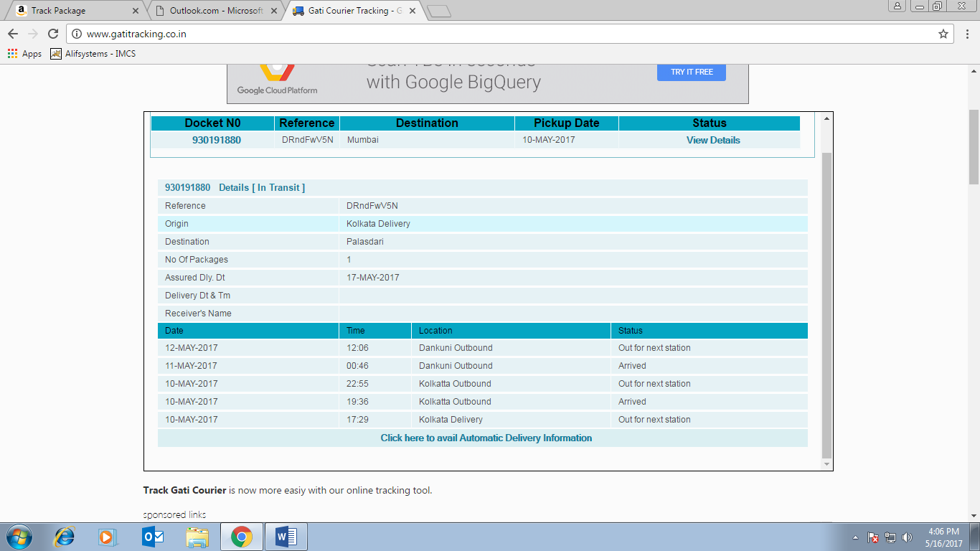Close the Gati Courier Tracking tab

(x=412, y=11)
